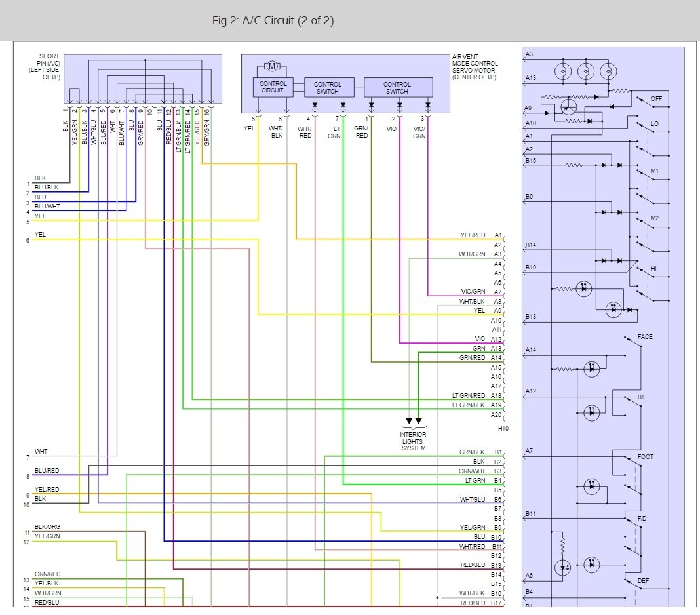Image resolution: width=700 pixels, height=615 pixels.
Task: Click the YEL/RED A1 connector row
Action: click(482, 235)
